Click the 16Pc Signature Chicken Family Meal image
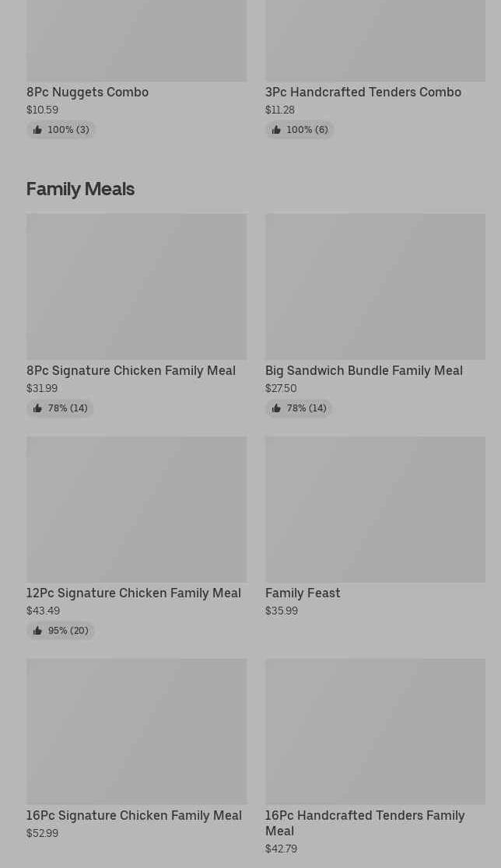Viewport: 501px width, 868px height. [x=136, y=731]
